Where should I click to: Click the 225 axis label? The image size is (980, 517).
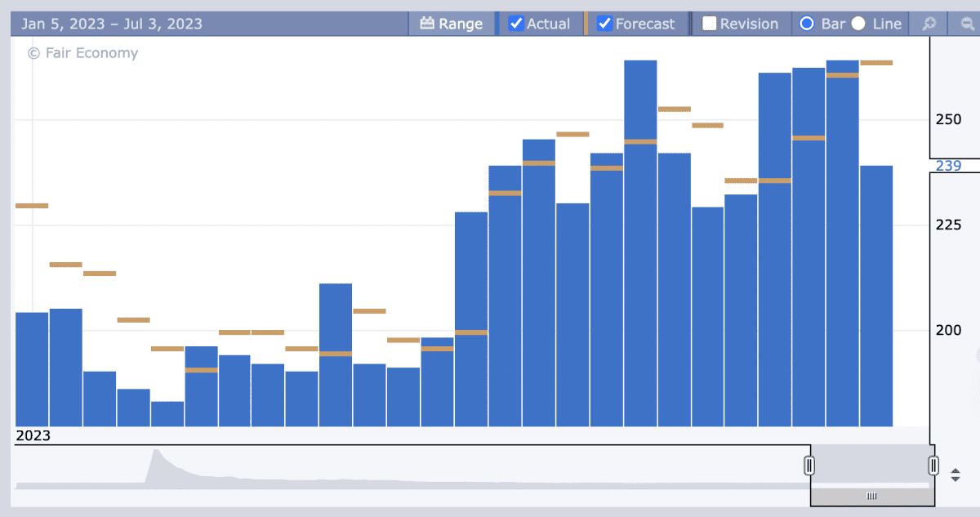pos(948,225)
